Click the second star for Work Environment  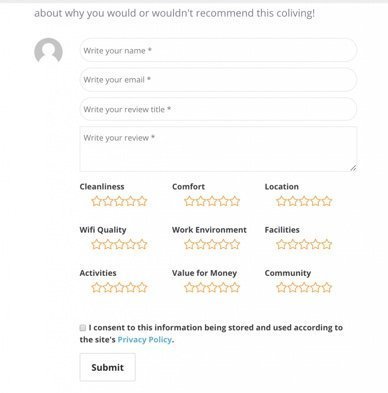pos(200,244)
